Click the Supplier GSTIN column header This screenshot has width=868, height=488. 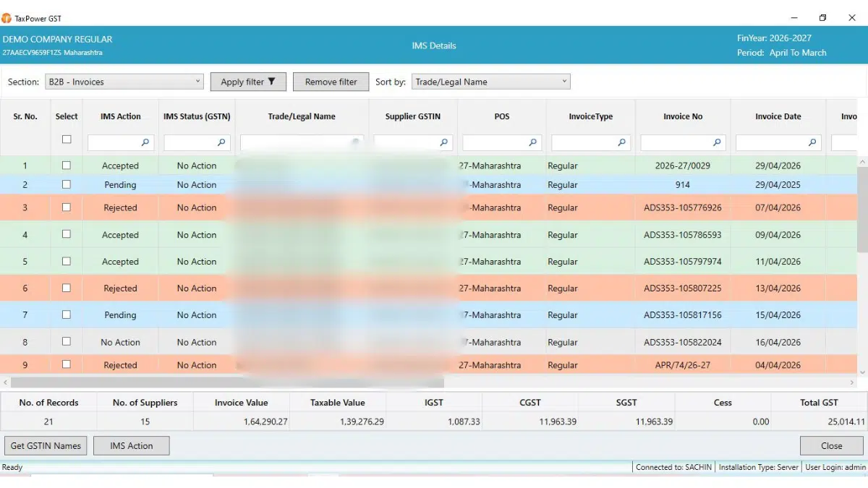click(x=413, y=116)
